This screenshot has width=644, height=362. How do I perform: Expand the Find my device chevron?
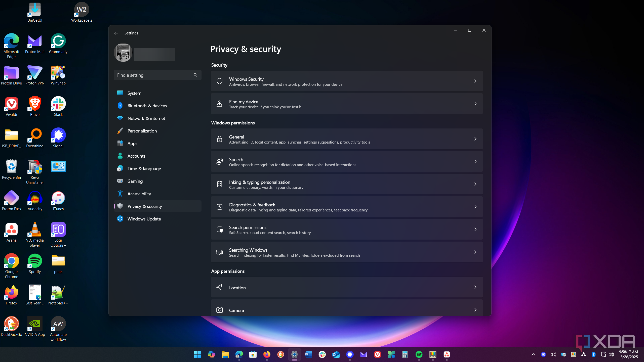[x=475, y=104]
